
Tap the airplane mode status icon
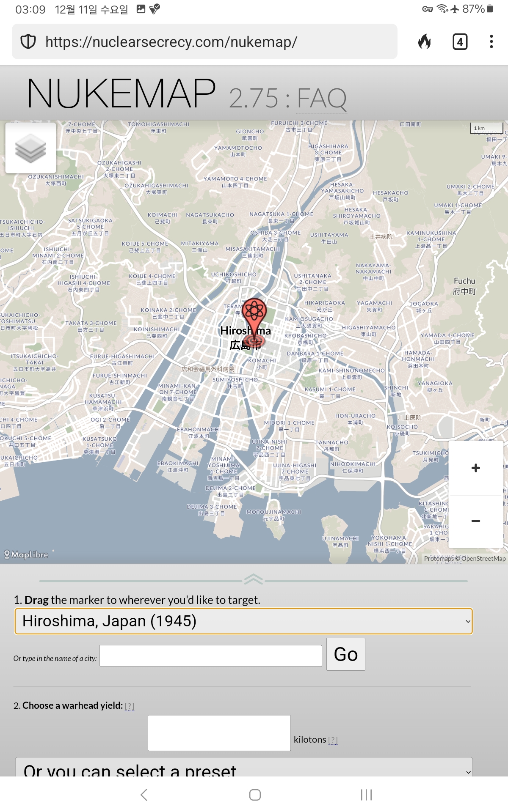455,9
